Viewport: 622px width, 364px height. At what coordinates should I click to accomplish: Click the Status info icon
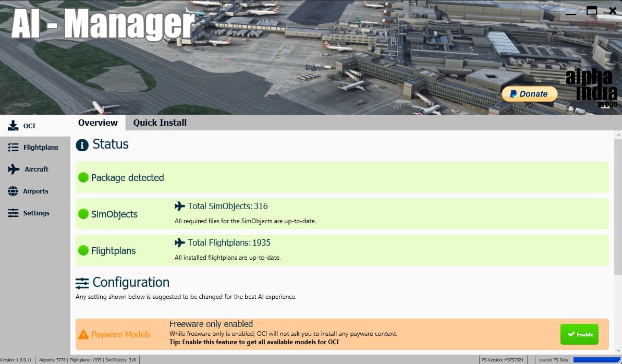(82, 145)
